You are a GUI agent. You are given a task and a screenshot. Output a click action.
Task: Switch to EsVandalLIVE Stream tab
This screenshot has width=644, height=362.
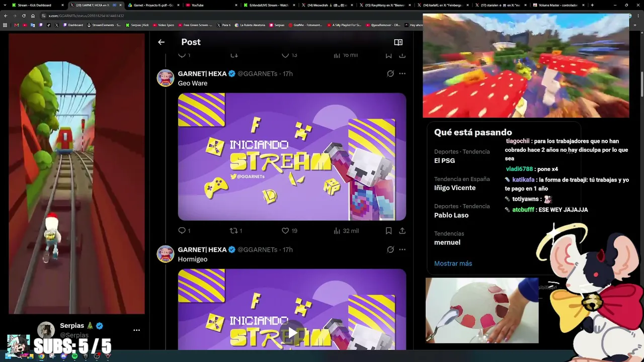pos(269,5)
